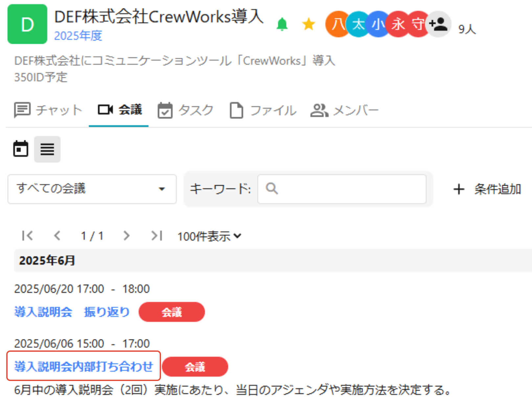Switch to calendar view
This screenshot has height=404, width=532.
(x=21, y=149)
